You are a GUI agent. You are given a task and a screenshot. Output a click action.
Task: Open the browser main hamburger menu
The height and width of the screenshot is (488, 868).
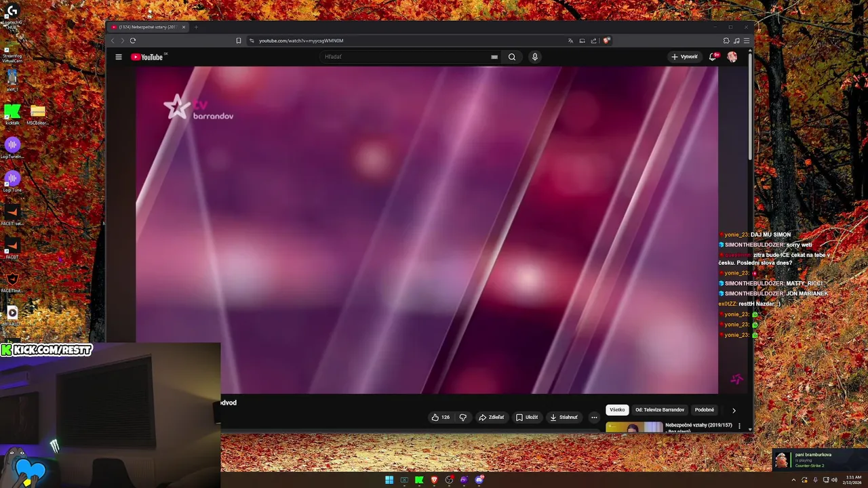pos(747,41)
